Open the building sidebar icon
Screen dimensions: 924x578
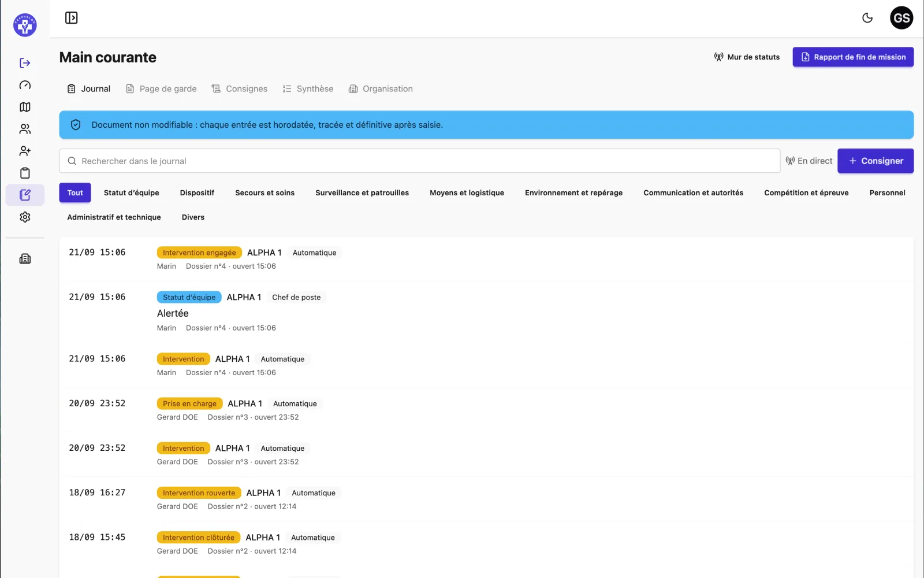(25, 258)
